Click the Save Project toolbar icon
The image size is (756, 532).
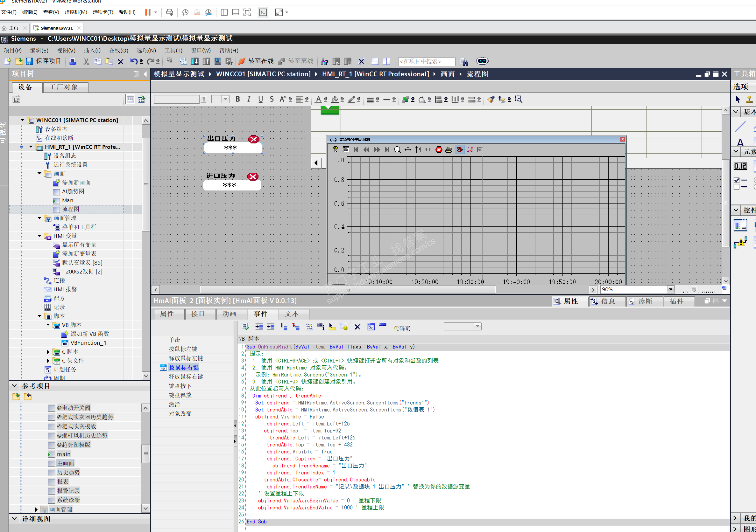pos(29,61)
